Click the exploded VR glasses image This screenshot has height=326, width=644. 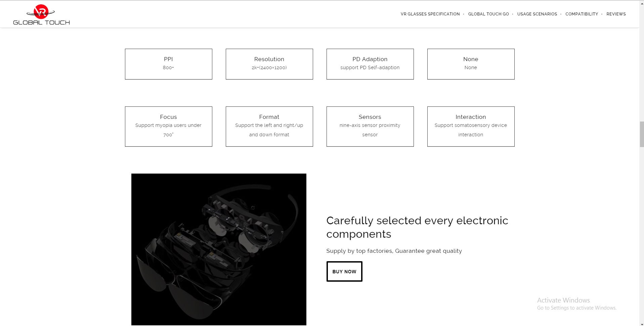(219, 249)
